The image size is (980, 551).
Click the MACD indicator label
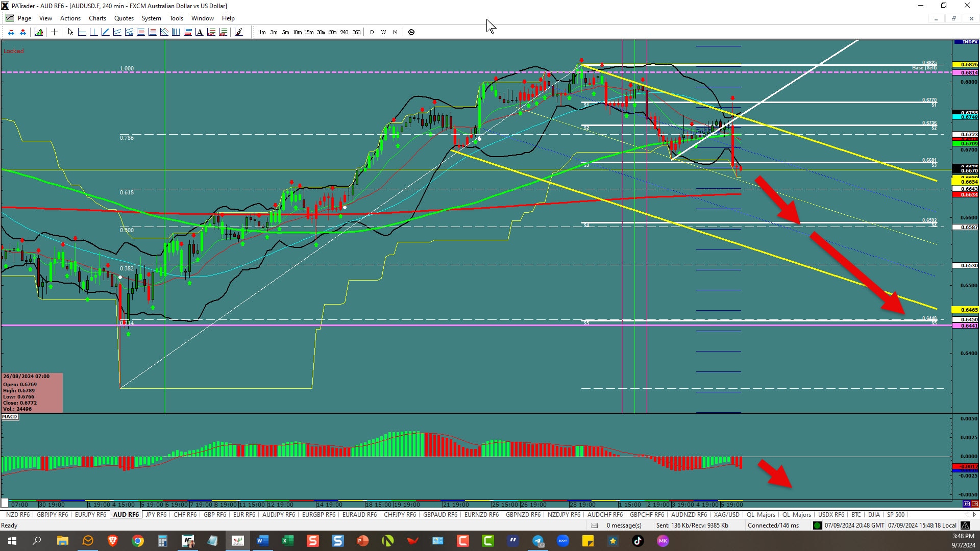pos(10,417)
